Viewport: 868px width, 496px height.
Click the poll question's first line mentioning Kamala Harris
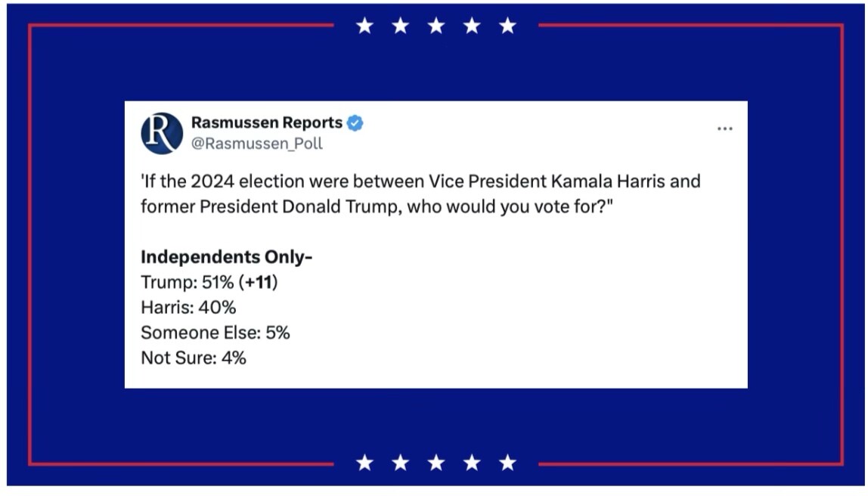(420, 181)
